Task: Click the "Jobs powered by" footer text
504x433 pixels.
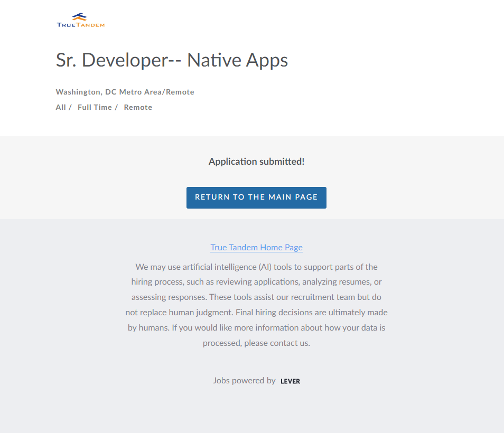Action: pyautogui.click(x=244, y=380)
